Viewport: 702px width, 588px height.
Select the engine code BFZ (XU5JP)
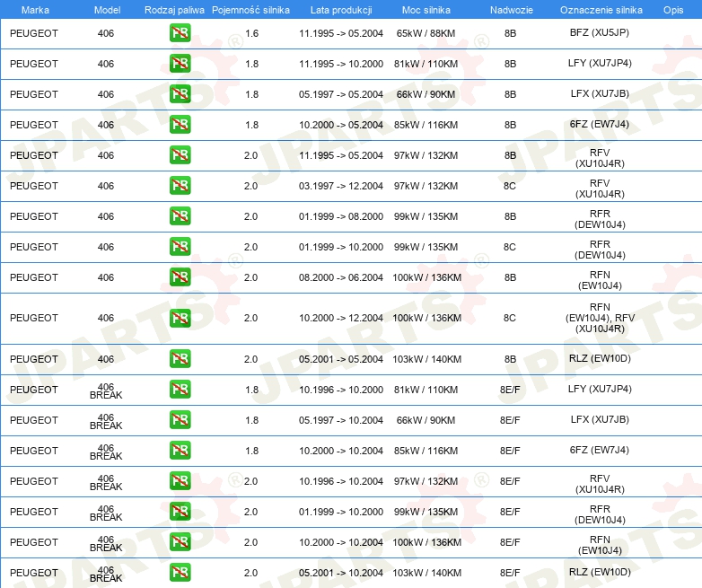[x=600, y=32]
